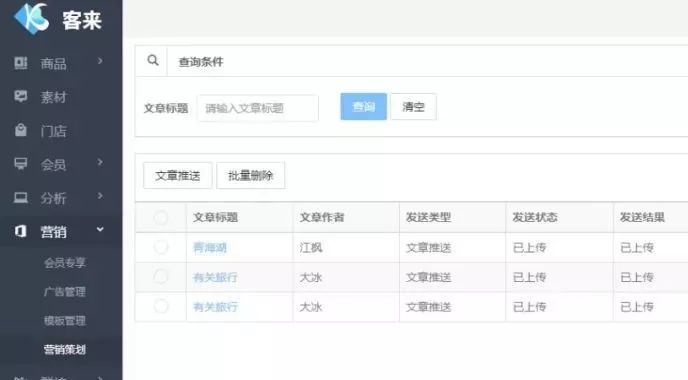
Task: Open 模板管理 submenu item
Action: pyautogui.click(x=65, y=321)
